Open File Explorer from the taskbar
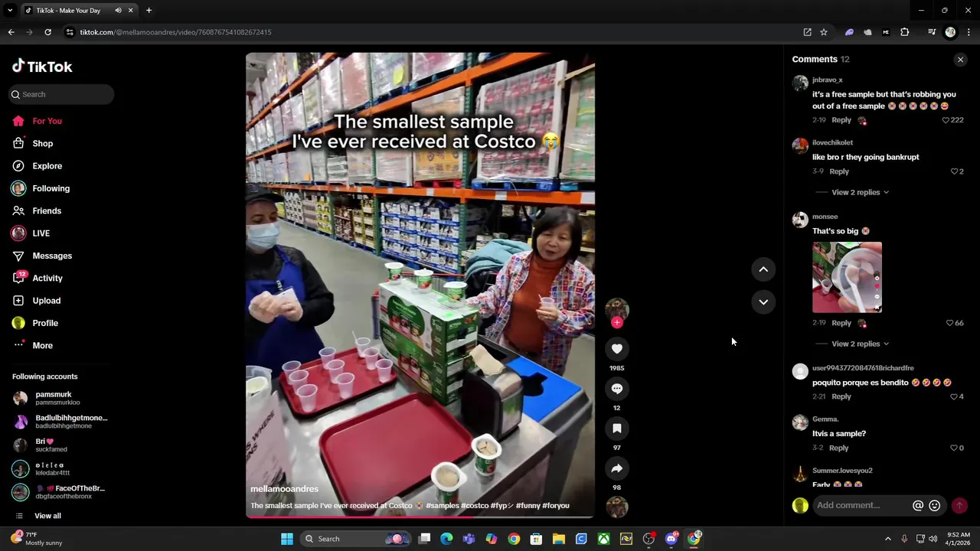 point(559,539)
